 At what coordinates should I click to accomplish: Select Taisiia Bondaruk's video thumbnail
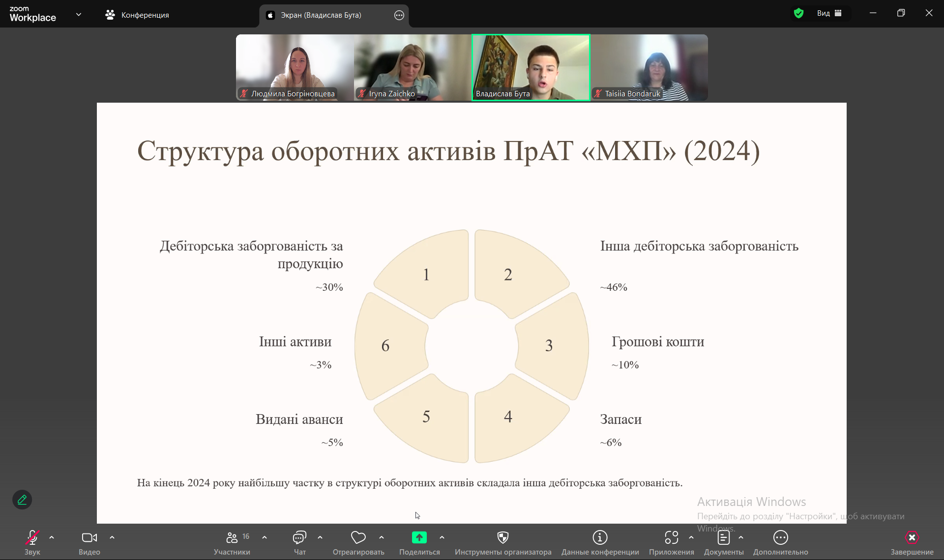point(649,67)
